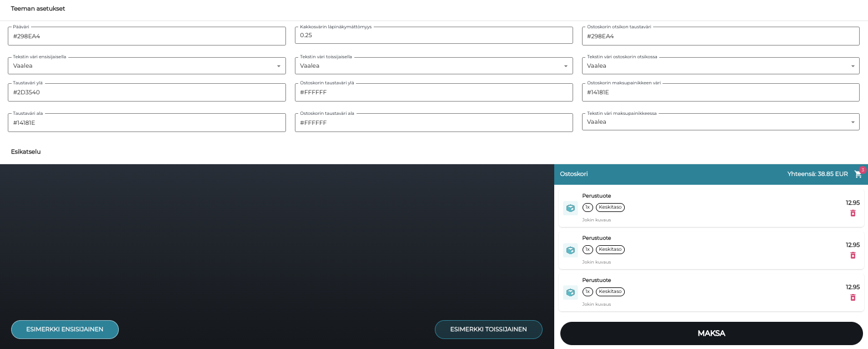Click the 12.95 price on second cart item
Screen dimensions: 868x349
click(x=852, y=245)
